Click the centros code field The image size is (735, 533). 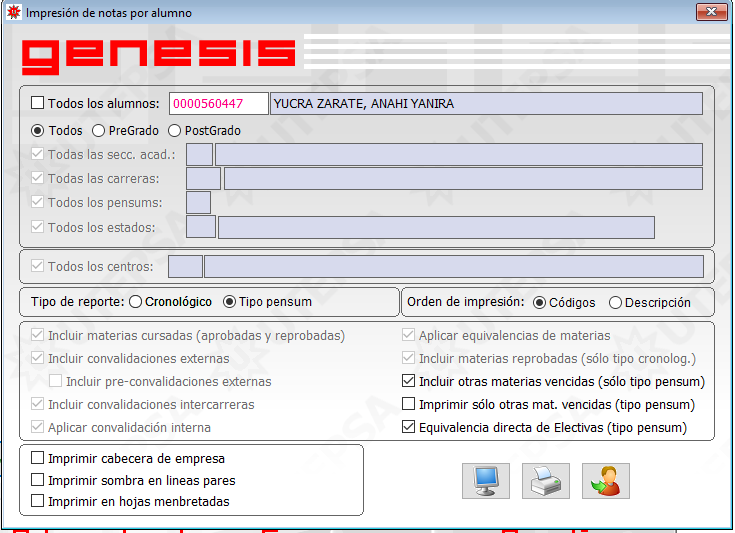point(186,266)
